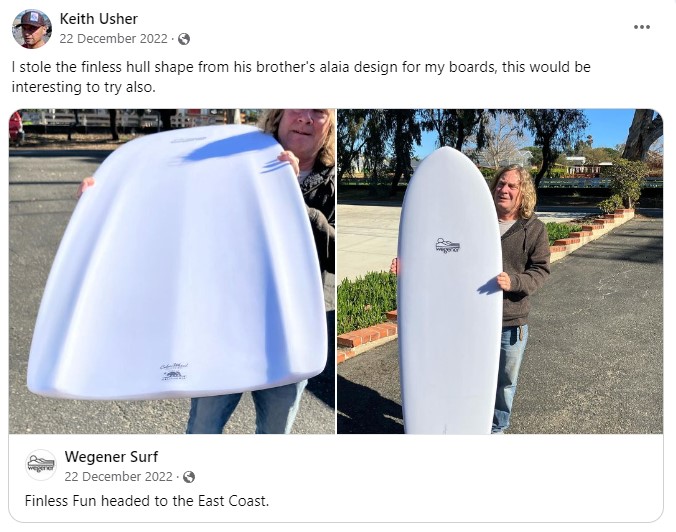Open Wegener Surf page name link
This screenshot has height=532, width=676.
(111, 457)
